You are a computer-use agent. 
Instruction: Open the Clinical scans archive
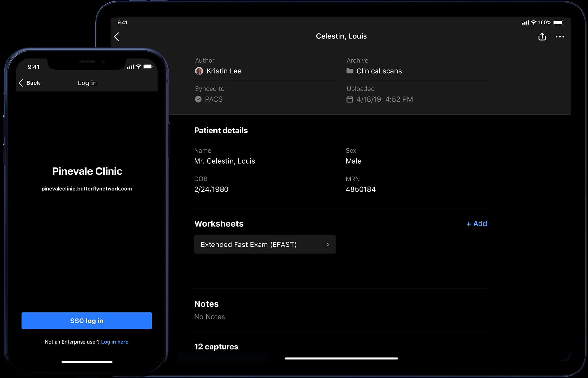click(x=379, y=71)
